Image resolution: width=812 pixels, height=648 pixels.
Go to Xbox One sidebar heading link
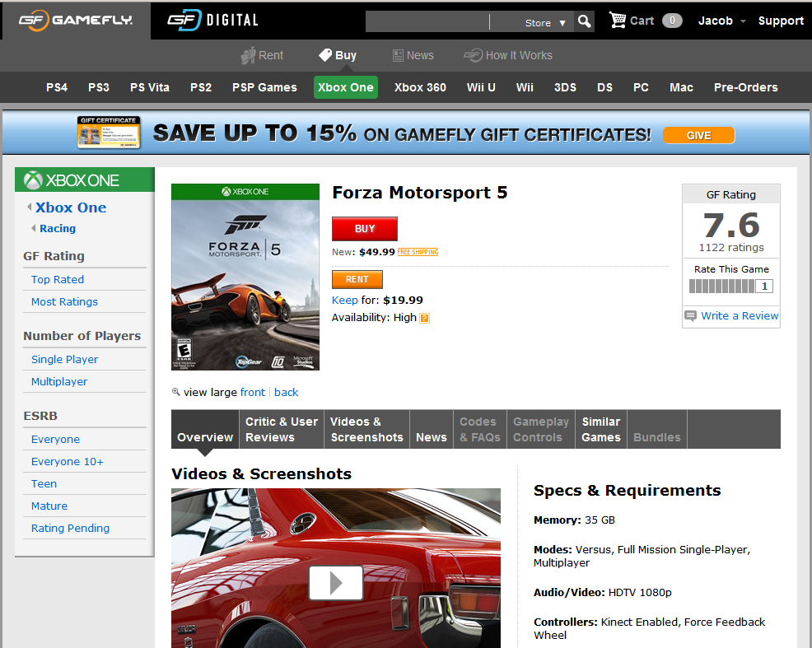coord(71,207)
